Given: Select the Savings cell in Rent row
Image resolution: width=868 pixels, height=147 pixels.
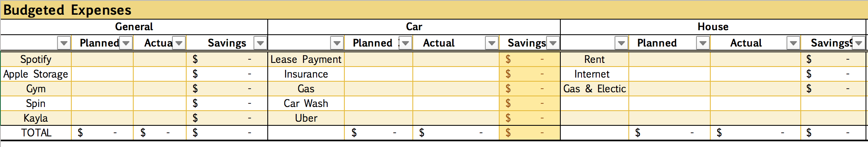Looking at the screenshot, I should tap(833, 59).
